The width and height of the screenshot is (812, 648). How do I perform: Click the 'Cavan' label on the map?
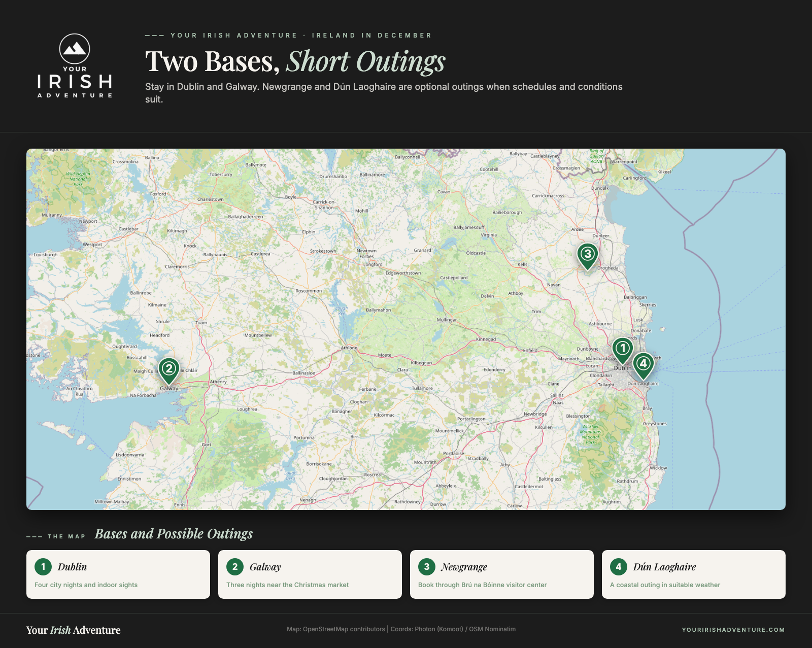coord(444,192)
